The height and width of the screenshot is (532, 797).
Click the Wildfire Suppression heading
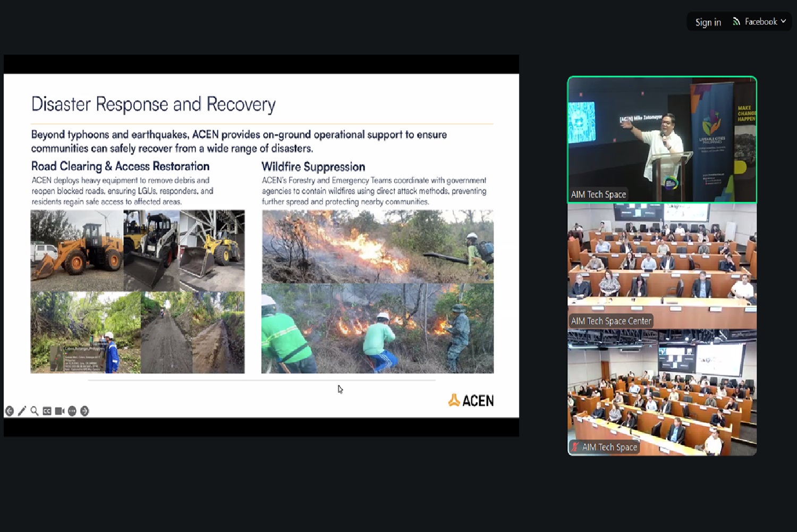click(x=313, y=167)
